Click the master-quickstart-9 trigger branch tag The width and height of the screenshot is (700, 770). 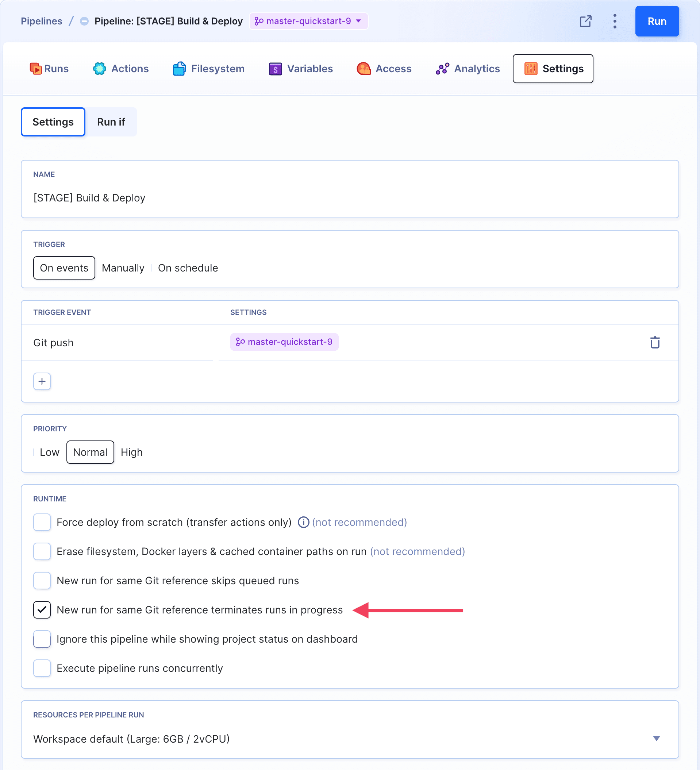[x=284, y=342]
